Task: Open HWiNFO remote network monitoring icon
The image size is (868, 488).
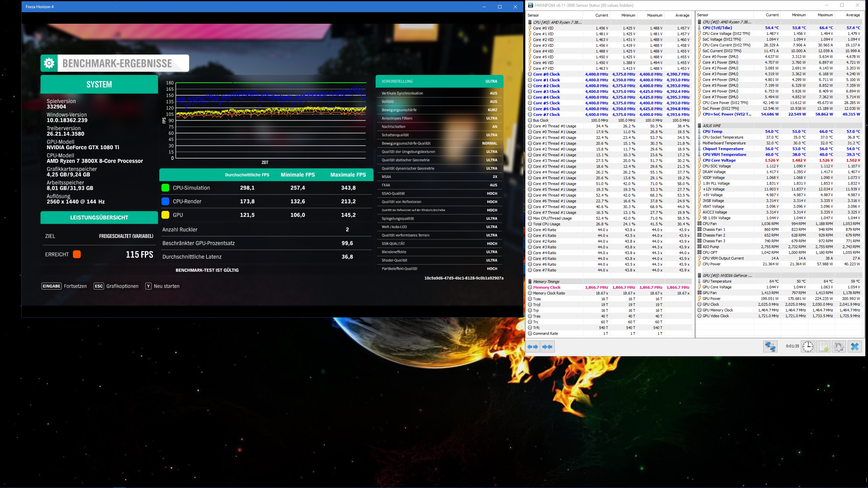Action: click(x=770, y=347)
